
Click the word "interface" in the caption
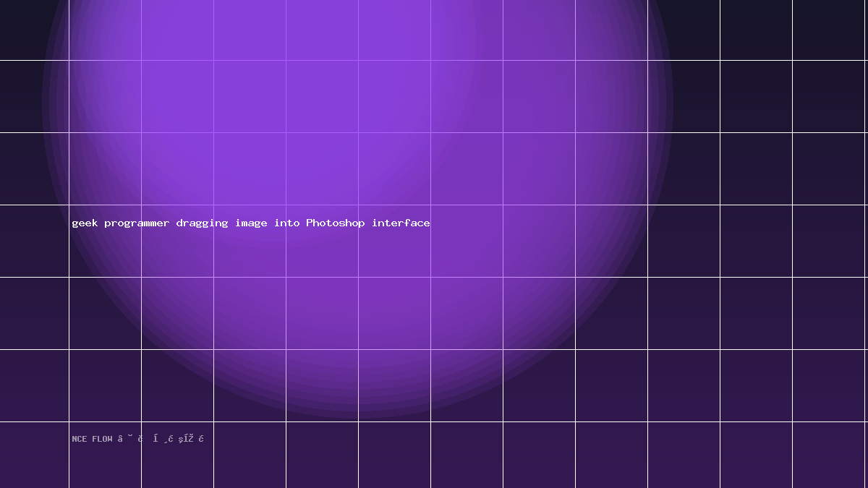[x=401, y=223]
